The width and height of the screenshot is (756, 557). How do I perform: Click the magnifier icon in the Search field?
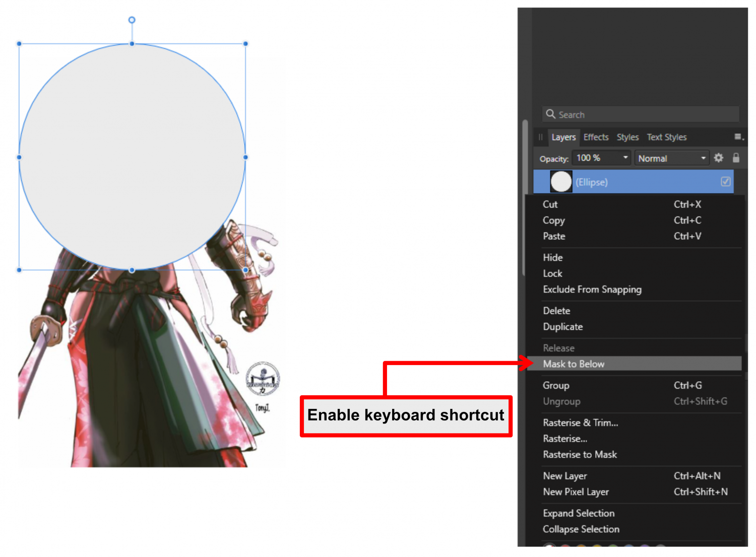(550, 114)
